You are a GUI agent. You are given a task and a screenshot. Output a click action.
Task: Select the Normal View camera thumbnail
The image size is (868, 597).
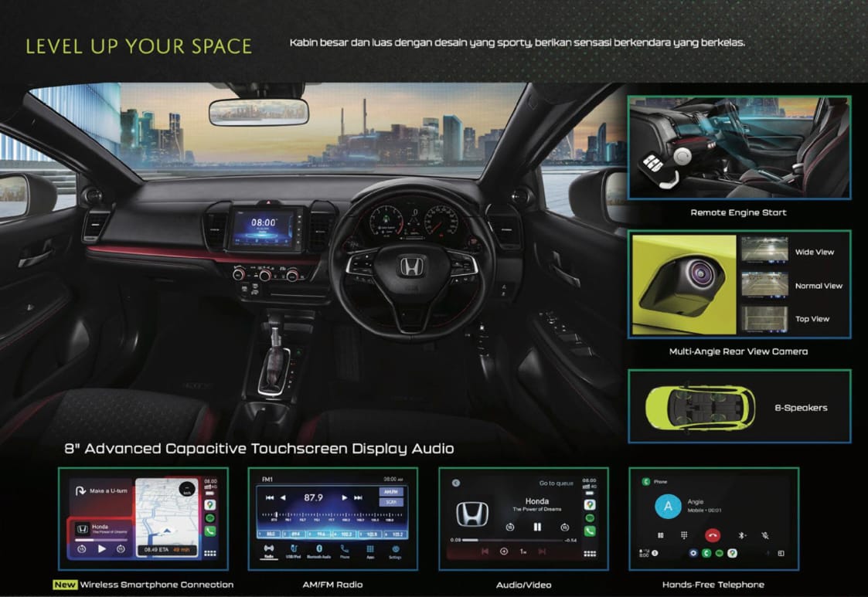(x=764, y=284)
